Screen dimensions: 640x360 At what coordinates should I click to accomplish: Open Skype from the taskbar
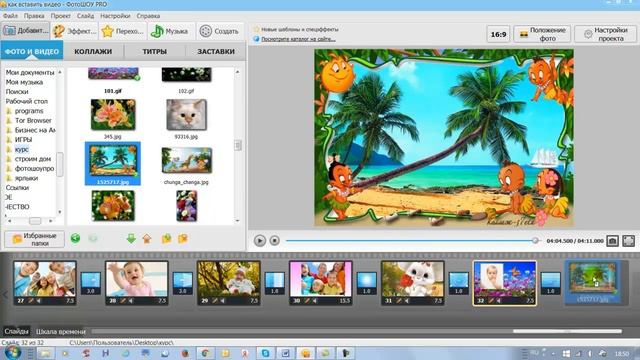(266, 353)
